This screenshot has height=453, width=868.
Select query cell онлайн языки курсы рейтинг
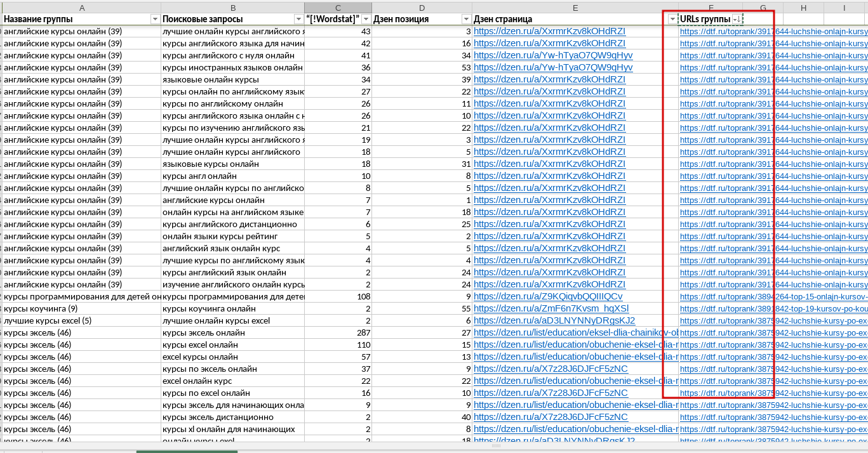click(x=232, y=236)
